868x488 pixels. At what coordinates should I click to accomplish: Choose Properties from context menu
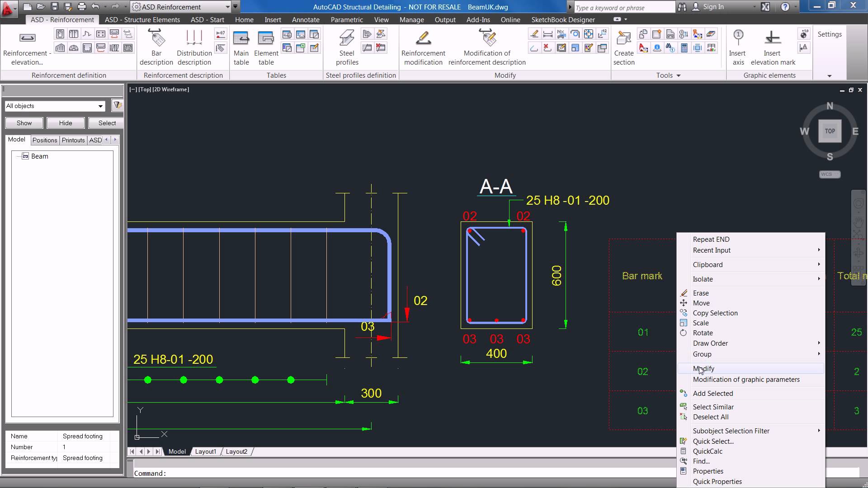pos(751,471)
